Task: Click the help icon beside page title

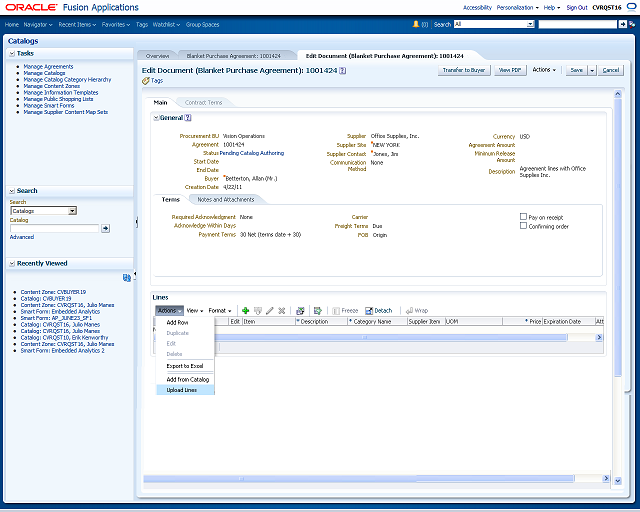Action: click(x=342, y=71)
